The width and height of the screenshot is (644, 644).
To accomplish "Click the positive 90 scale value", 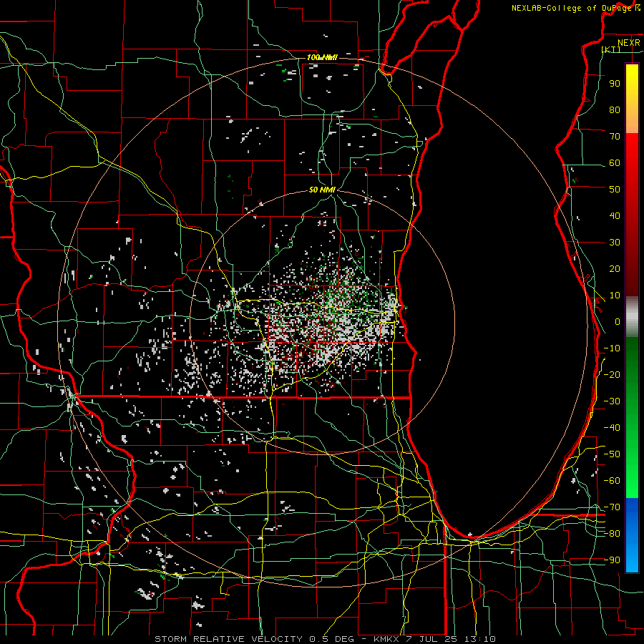I will pos(615,84).
